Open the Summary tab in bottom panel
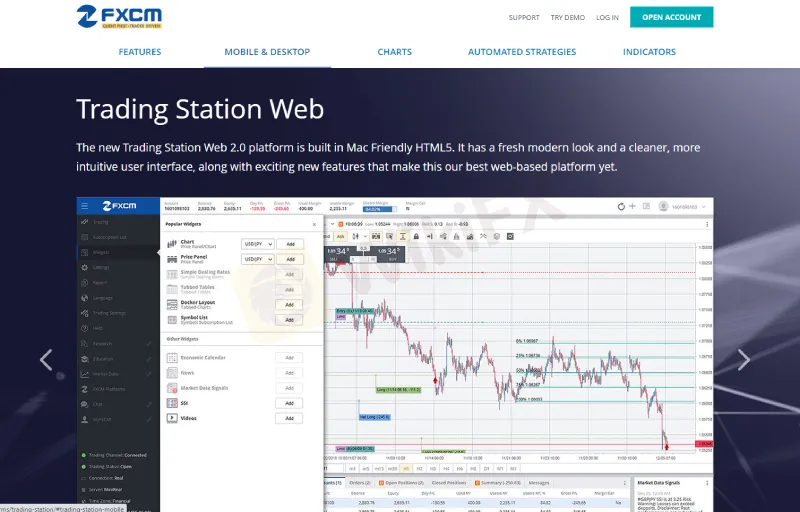The image size is (800, 512). tap(498, 482)
